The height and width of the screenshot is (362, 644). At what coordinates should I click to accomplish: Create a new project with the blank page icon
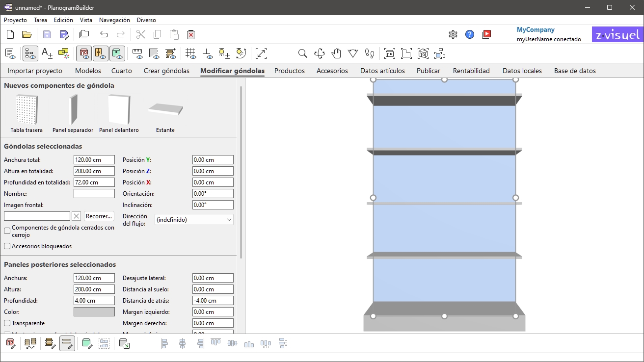coord(10,34)
